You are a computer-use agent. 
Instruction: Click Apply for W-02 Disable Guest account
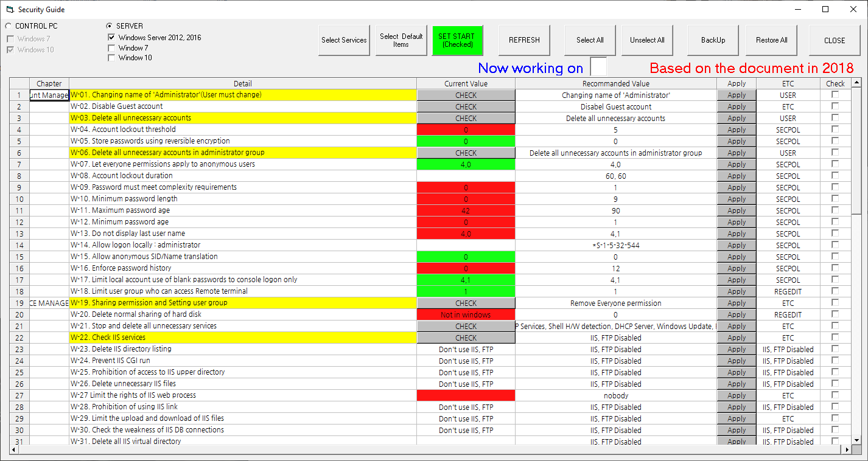[x=737, y=106]
